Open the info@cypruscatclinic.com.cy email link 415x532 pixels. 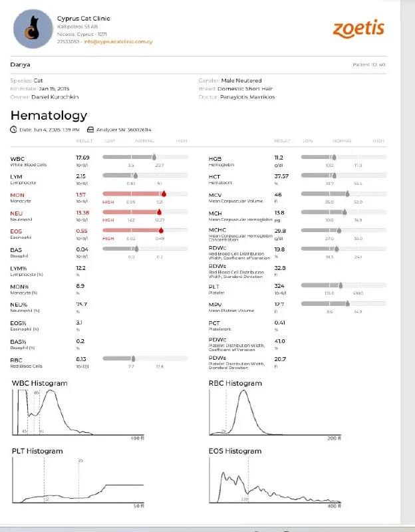pyautogui.click(x=118, y=42)
